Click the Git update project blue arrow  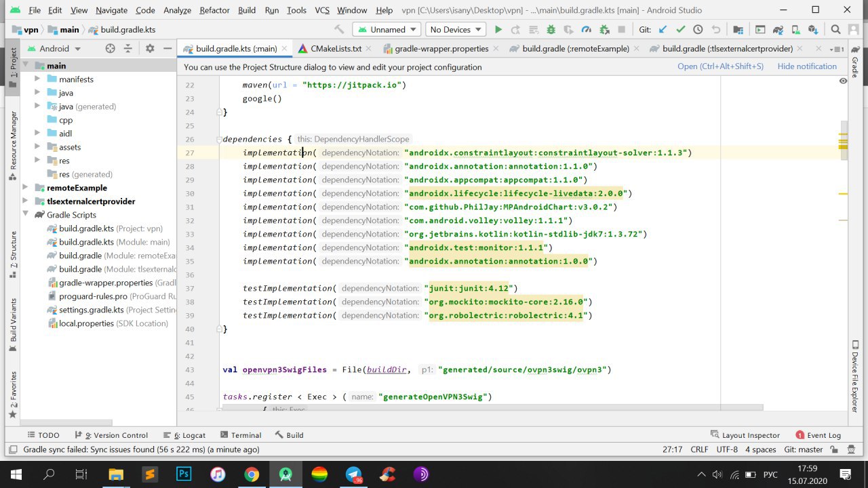pos(663,30)
